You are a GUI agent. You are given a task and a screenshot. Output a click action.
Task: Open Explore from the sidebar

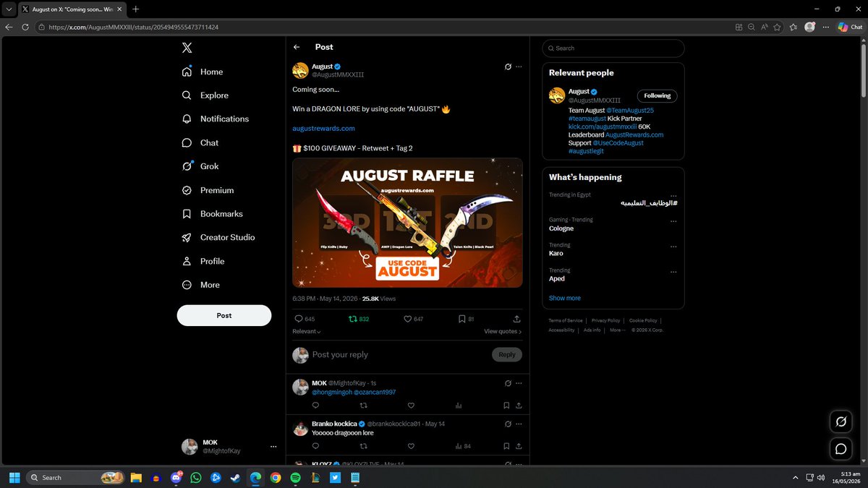click(205, 95)
